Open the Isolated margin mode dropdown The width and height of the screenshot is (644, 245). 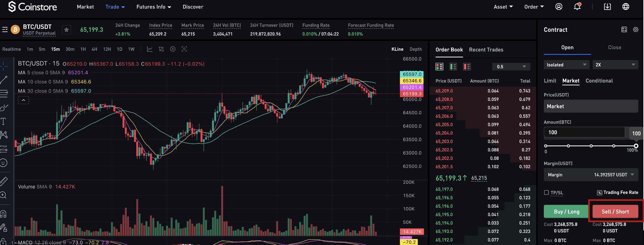(x=567, y=65)
